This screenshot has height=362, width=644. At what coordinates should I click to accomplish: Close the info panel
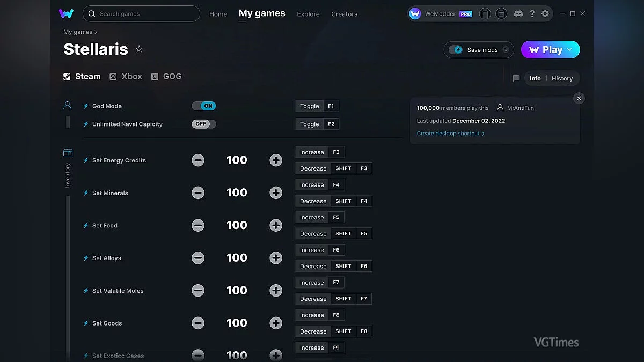tap(579, 98)
